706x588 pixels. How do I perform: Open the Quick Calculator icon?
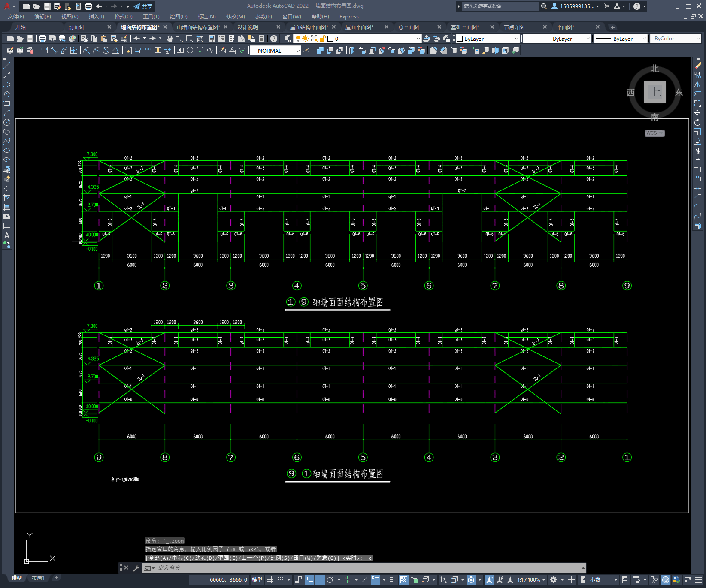pyautogui.click(x=261, y=39)
